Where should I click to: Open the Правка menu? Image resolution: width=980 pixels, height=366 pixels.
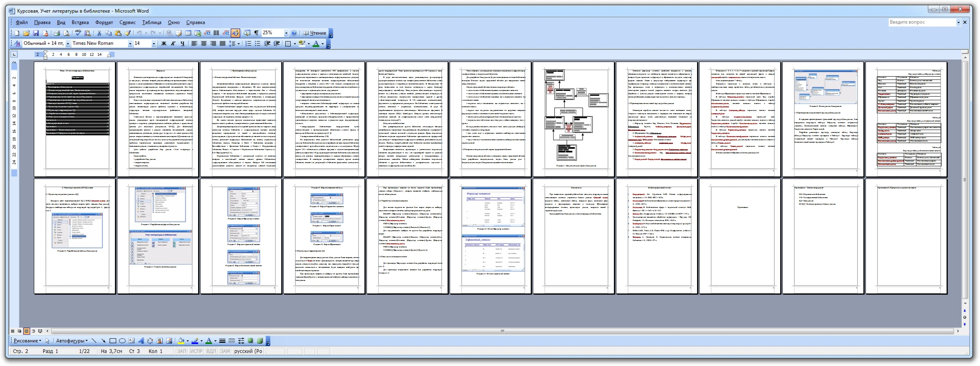(42, 22)
